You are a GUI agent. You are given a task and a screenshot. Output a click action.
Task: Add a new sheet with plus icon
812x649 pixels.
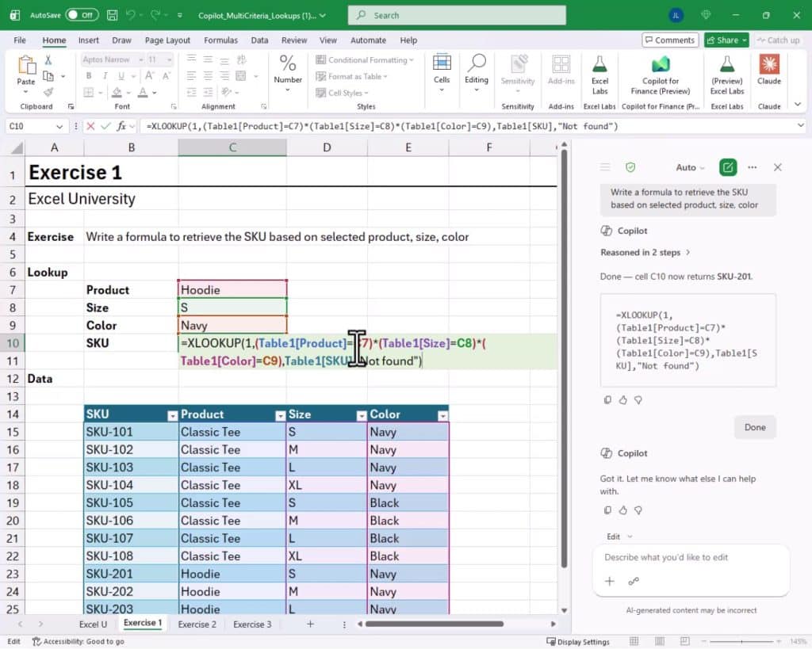point(310,624)
